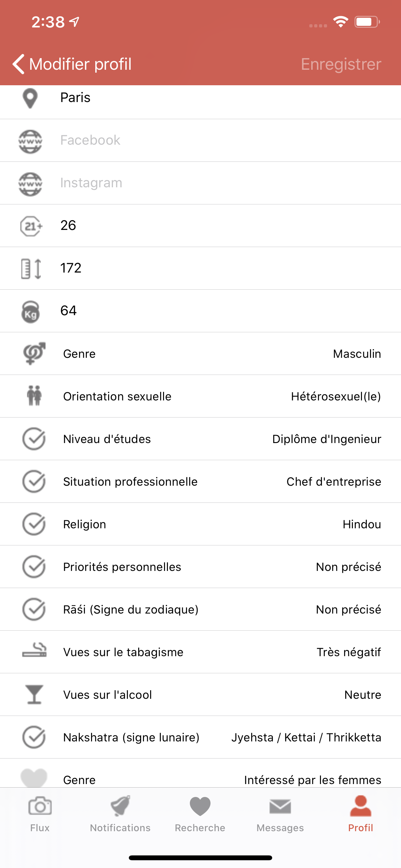Tap the cigarette icon for tabagisme
401x868 pixels.
(34, 650)
